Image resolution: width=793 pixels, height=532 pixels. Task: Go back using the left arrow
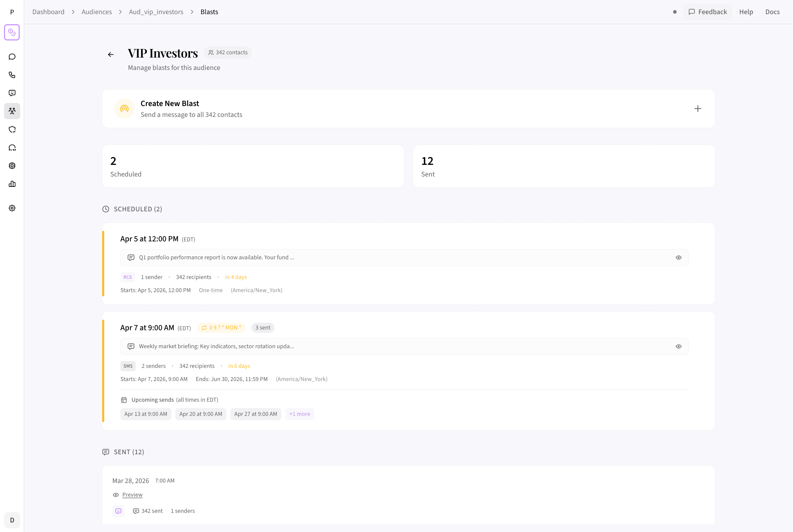coord(111,54)
